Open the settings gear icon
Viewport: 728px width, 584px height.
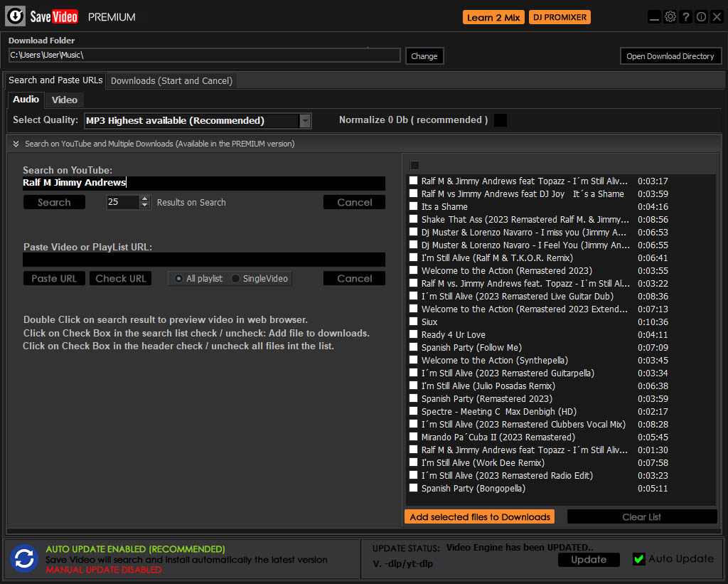tap(670, 17)
